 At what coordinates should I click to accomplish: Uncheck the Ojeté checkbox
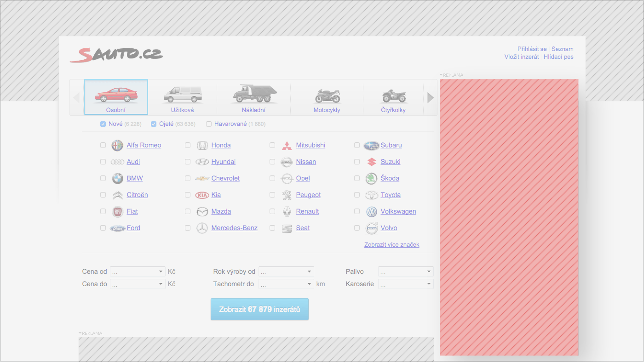[154, 124]
